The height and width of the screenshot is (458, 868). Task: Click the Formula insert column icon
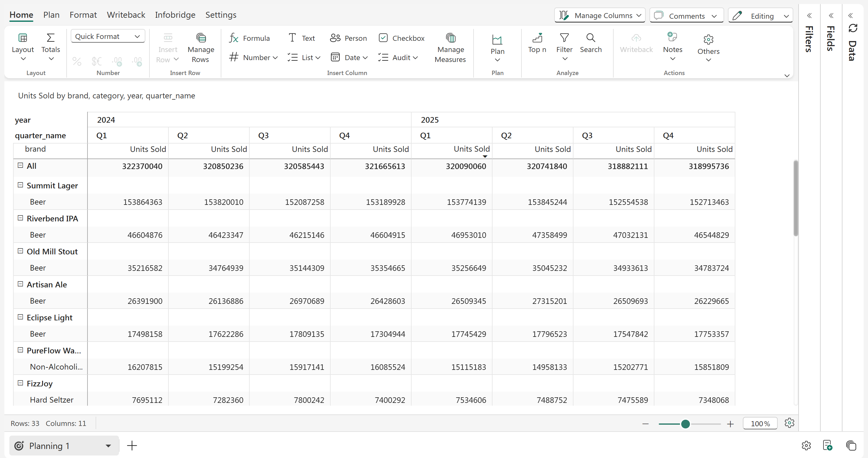234,38
